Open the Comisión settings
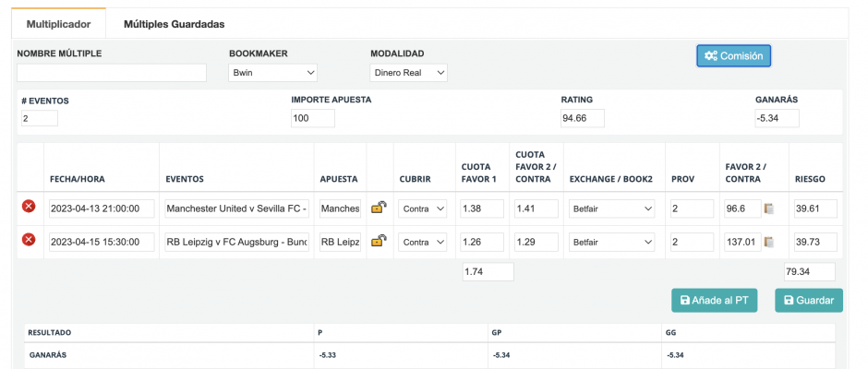This screenshot has width=868, height=369. click(x=733, y=55)
